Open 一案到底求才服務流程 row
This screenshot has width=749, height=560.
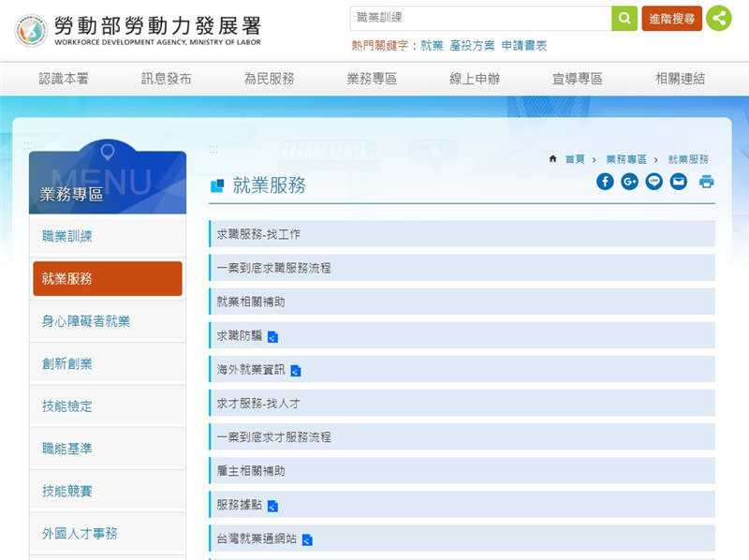point(462,436)
